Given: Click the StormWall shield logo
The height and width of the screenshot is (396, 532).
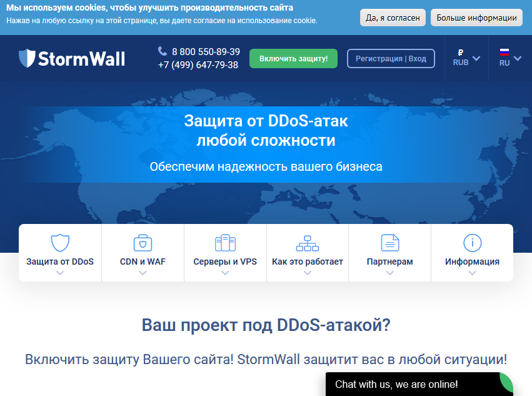Looking at the screenshot, I should (27, 58).
